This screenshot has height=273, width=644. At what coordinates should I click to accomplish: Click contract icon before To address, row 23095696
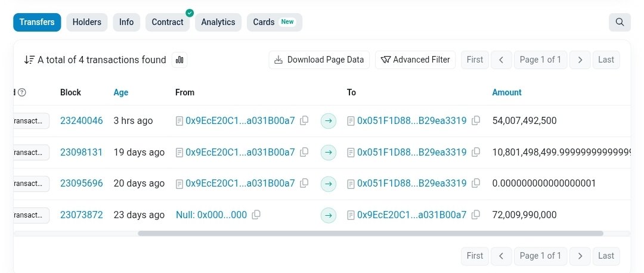351,184
